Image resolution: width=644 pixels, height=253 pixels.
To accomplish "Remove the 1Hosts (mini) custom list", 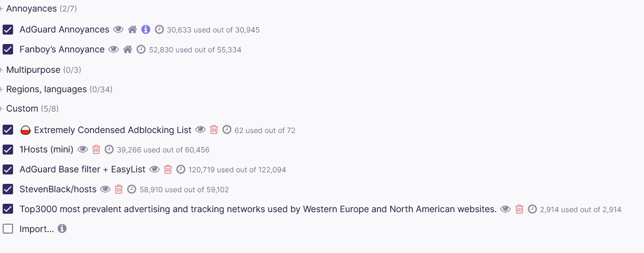I will tap(96, 150).
